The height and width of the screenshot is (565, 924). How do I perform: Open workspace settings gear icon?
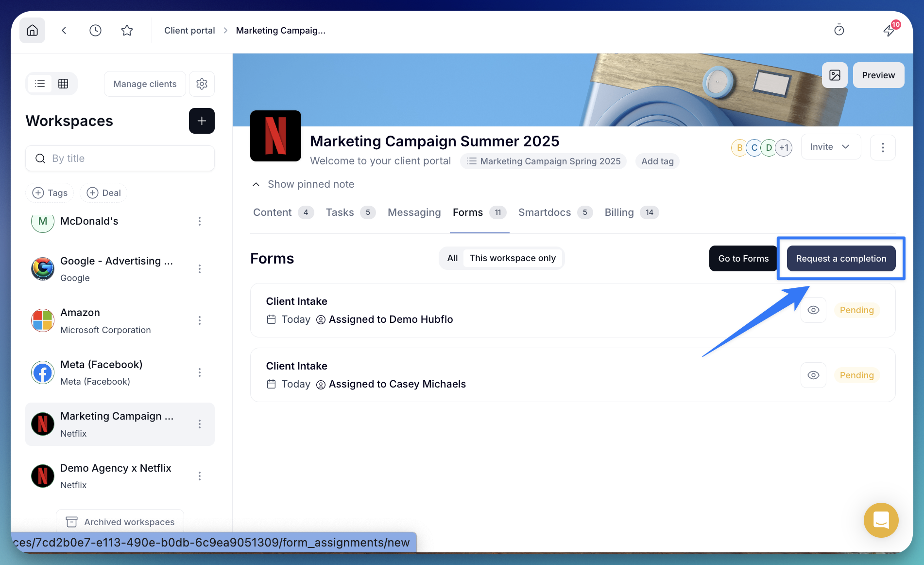(202, 84)
